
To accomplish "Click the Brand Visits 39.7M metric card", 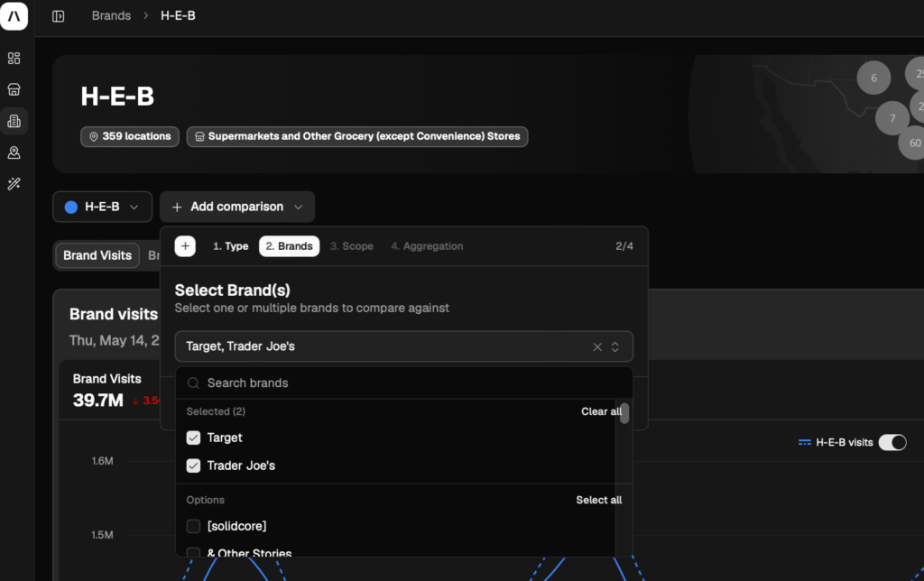I will (109, 392).
